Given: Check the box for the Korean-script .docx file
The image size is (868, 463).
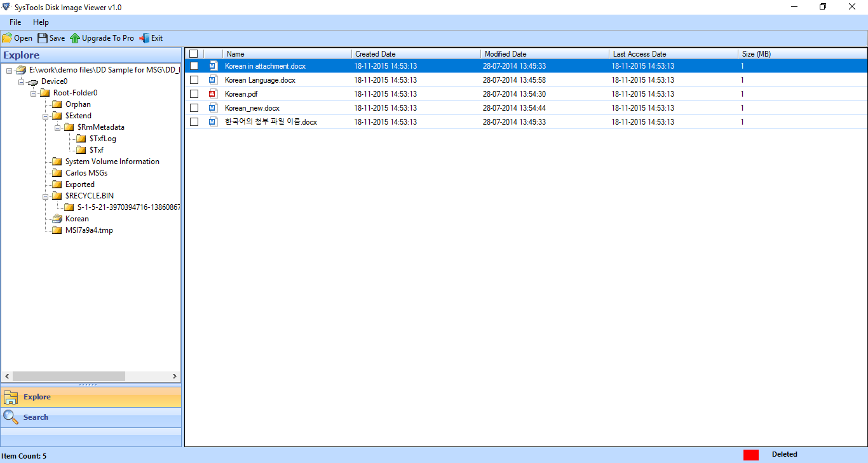Looking at the screenshot, I should (x=194, y=121).
